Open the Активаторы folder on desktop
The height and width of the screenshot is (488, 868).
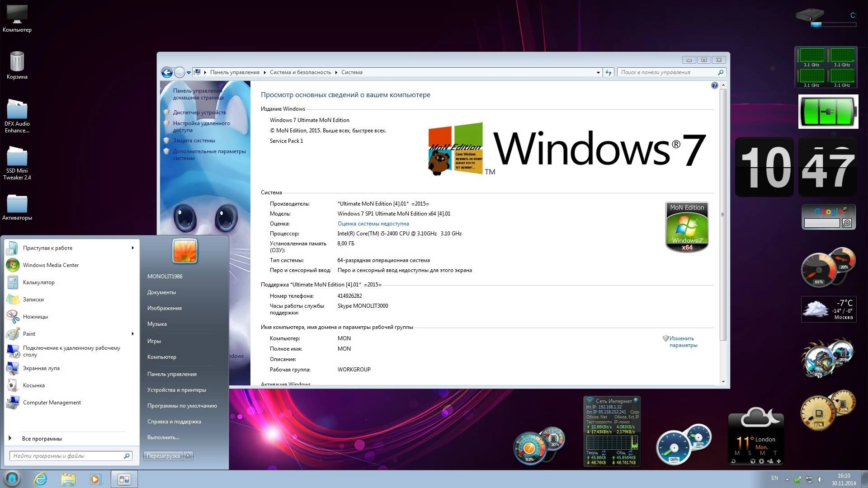[17, 207]
